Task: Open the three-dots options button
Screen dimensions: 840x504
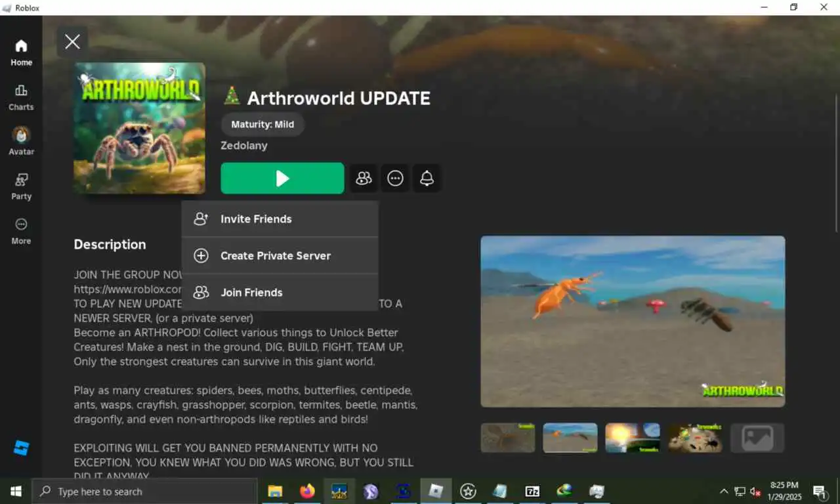Action: [395, 178]
